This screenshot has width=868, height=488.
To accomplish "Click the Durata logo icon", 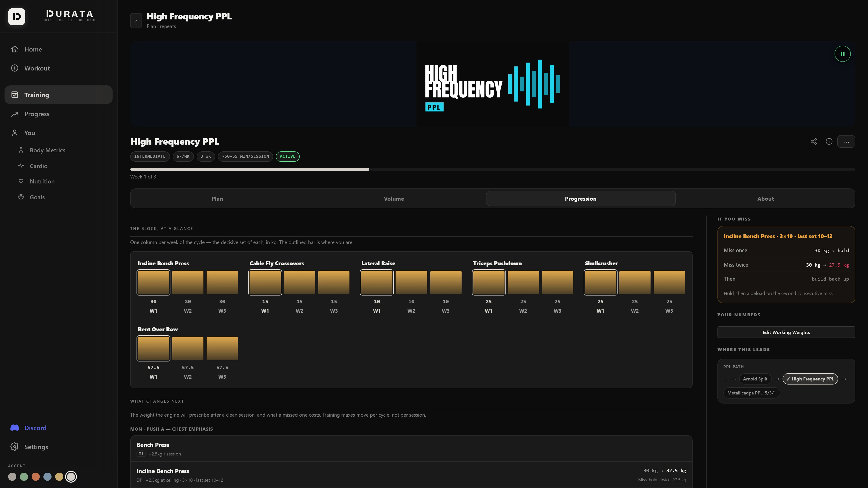I will (17, 16).
